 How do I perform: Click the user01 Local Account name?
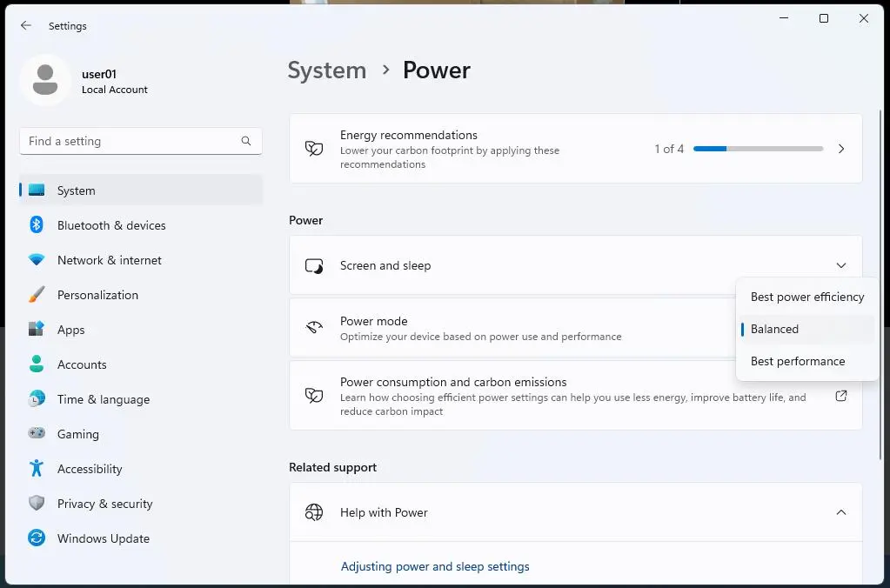[114, 81]
